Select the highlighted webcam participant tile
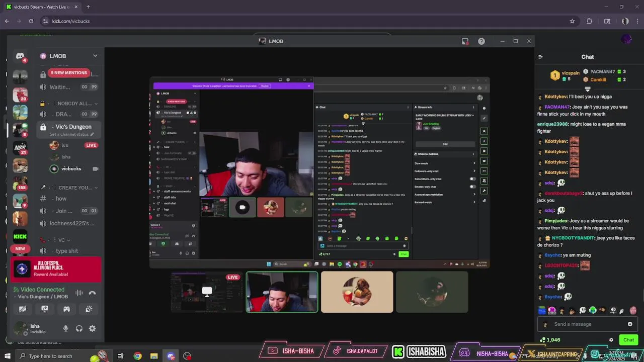Screen dimensions: 644x362 [x=282, y=292]
